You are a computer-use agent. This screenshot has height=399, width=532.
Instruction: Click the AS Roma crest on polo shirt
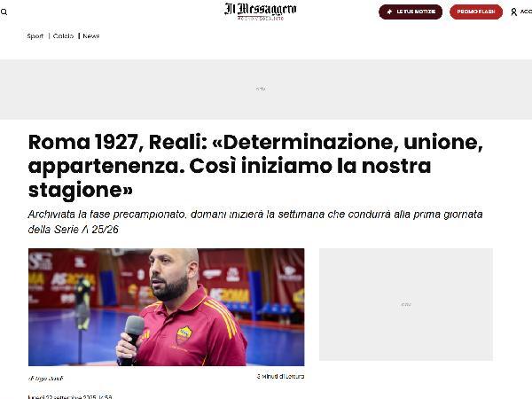[184, 335]
